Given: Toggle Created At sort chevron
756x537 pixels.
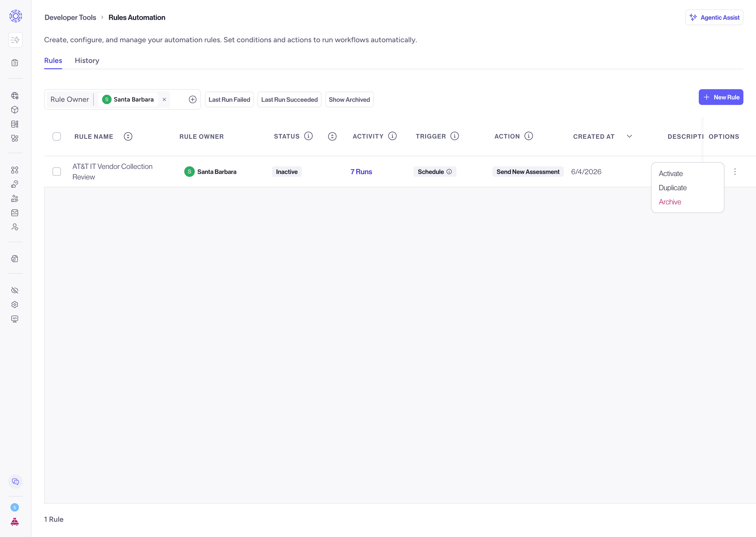Looking at the screenshot, I should pos(629,137).
